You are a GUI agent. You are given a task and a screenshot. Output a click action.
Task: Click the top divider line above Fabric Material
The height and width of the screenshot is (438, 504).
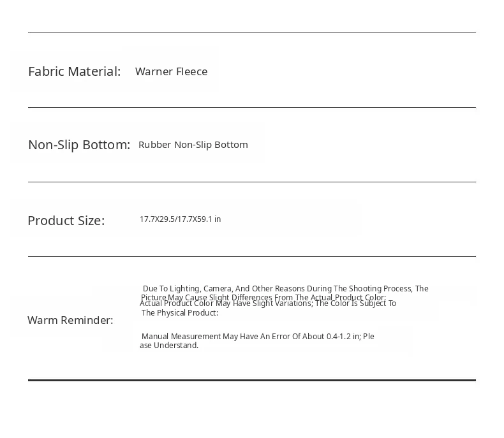pos(252,33)
